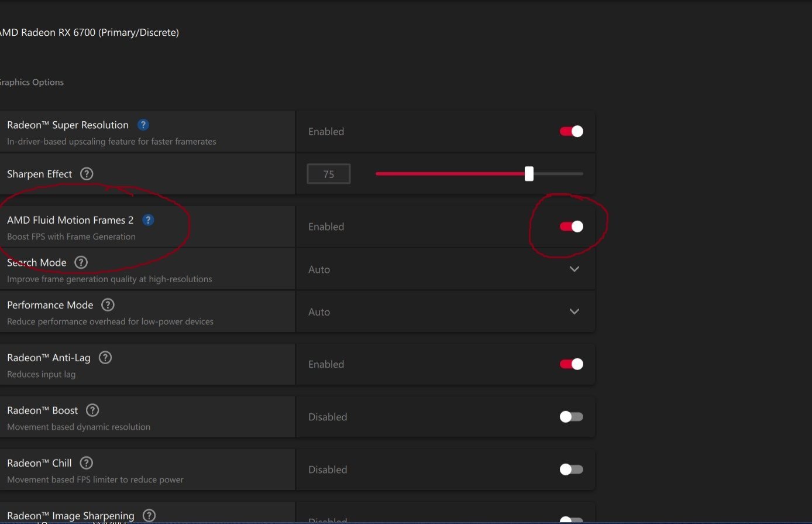Screen dimensions: 812x524
Task: Click the Radeon Image Sharpening help icon
Action: point(149,516)
